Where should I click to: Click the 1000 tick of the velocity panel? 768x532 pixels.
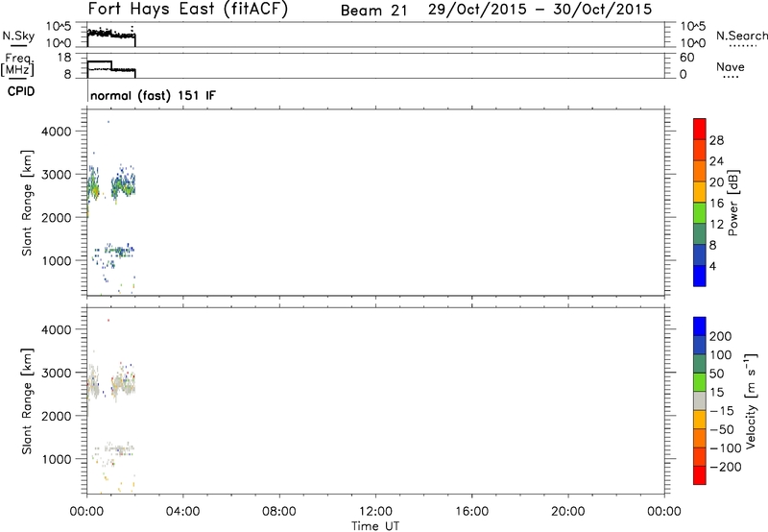57,459
